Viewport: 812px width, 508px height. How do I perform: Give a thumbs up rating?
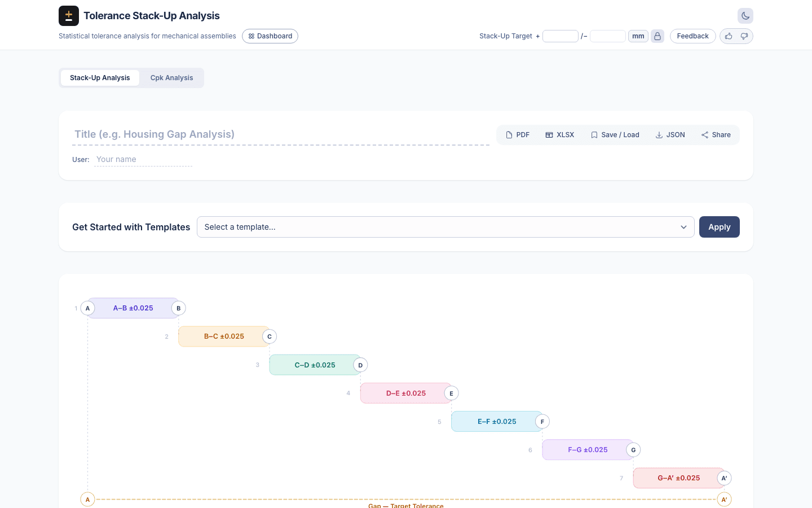(728, 36)
